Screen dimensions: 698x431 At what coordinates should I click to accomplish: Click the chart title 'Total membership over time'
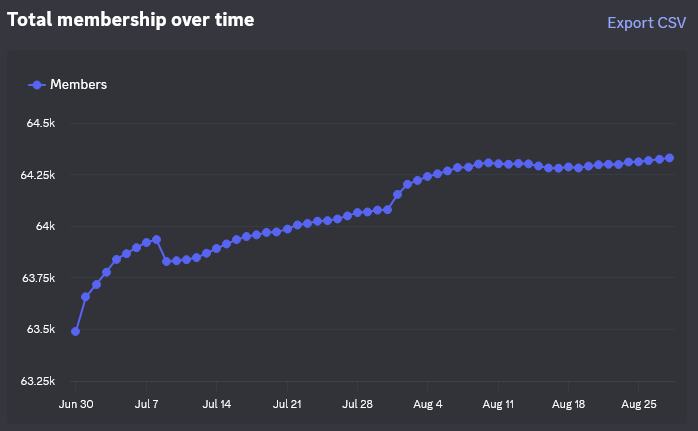coord(131,19)
